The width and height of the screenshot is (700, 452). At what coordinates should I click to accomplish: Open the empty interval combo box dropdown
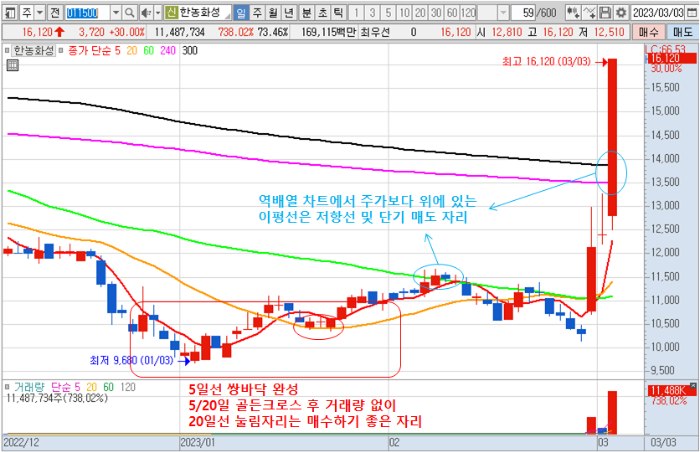point(503,13)
